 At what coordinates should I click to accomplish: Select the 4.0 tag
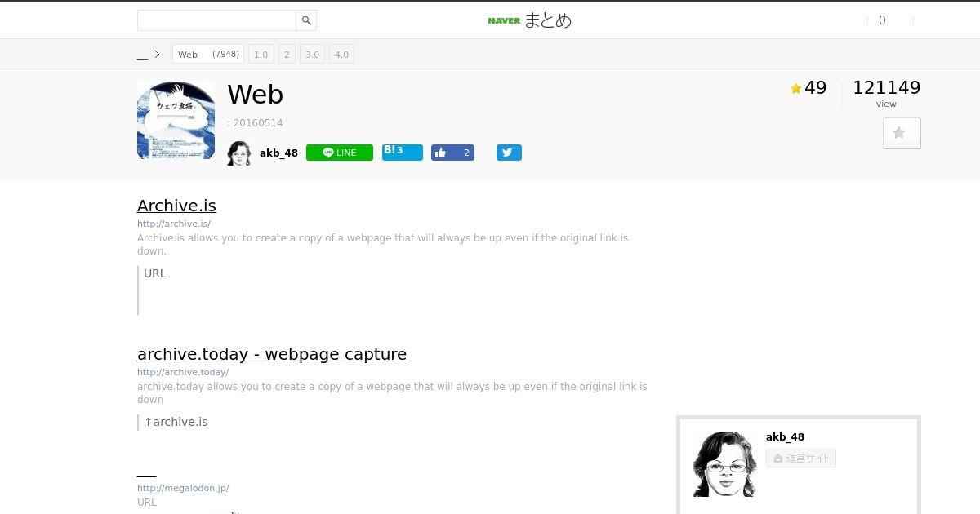(341, 55)
